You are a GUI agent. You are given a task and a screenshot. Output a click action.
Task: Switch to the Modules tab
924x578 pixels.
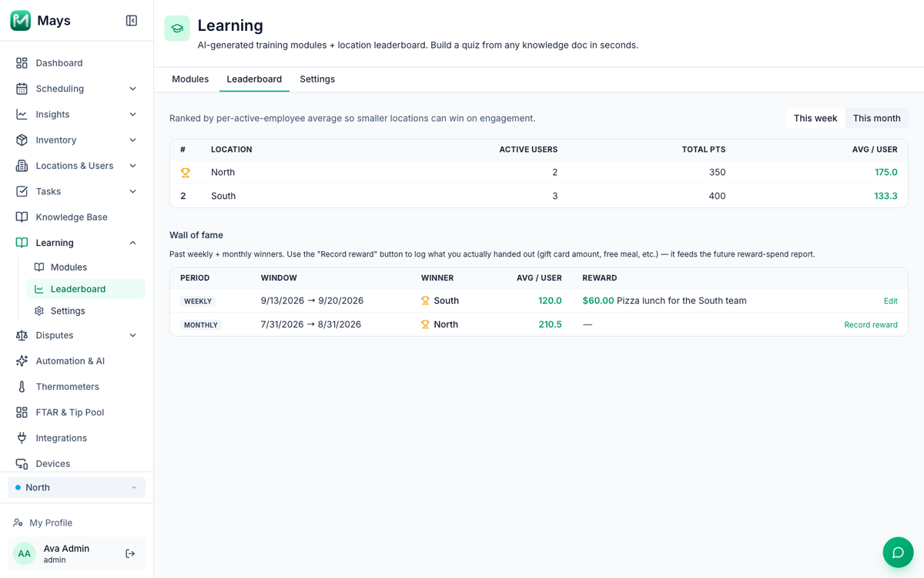click(190, 79)
